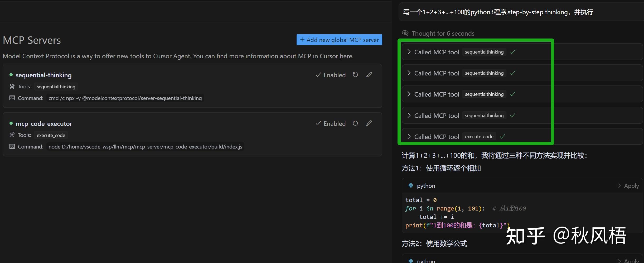The height and width of the screenshot is (263, 644).
Task: Refresh the mcp-code-executor server
Action: 355,123
